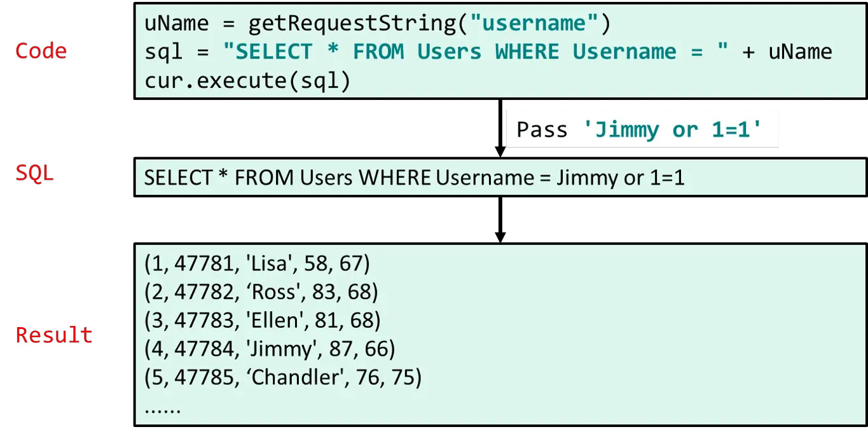Click the generated SQL statement text

(414, 178)
